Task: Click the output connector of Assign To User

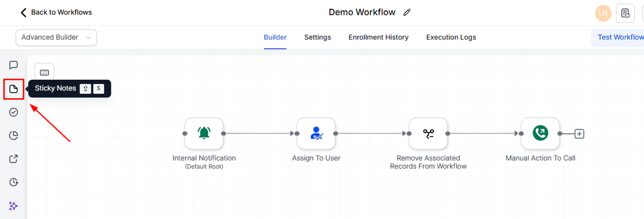Action: 336,133
